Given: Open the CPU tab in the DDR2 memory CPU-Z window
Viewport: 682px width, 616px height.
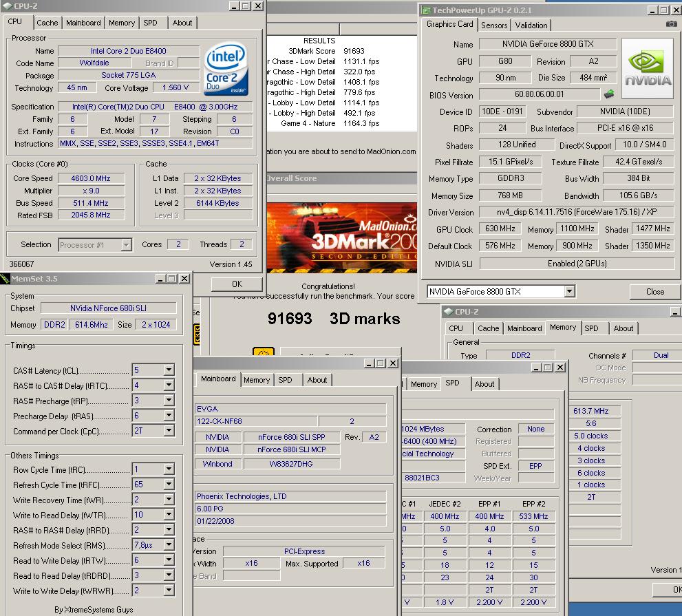Looking at the screenshot, I should click(x=456, y=328).
